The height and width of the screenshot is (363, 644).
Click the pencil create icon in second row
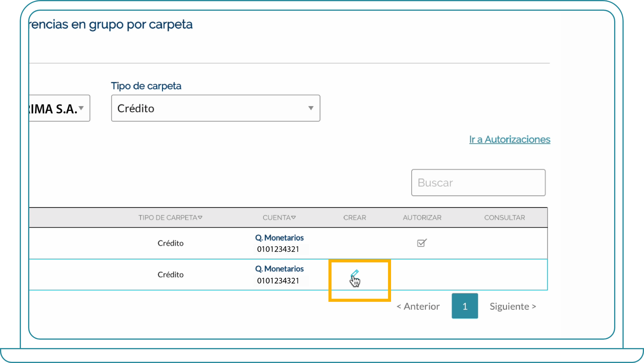[x=355, y=274]
